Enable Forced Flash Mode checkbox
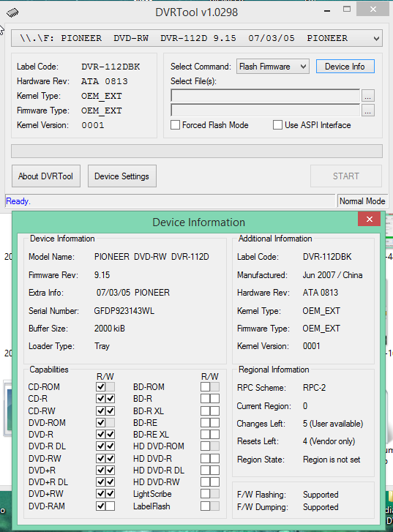This screenshot has width=393, height=532. (x=175, y=125)
